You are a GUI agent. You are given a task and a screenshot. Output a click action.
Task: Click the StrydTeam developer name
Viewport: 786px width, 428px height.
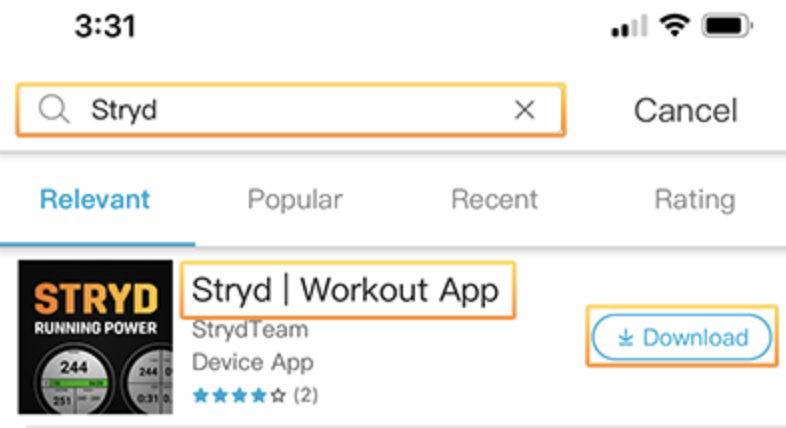(x=250, y=330)
